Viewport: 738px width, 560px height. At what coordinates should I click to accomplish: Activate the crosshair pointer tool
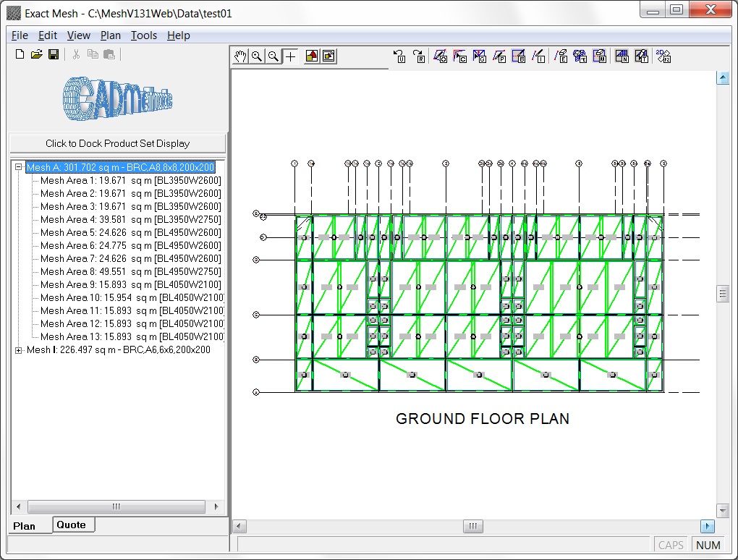290,56
